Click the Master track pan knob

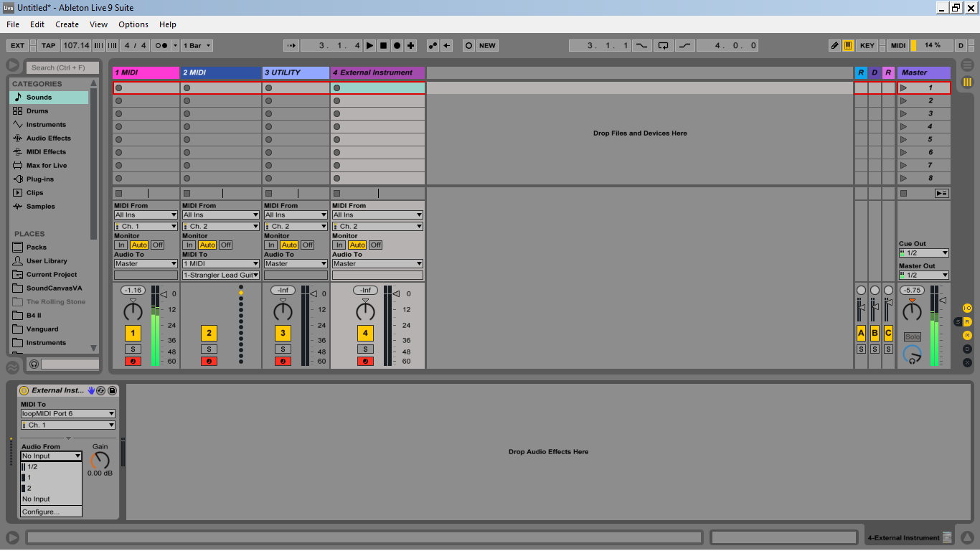click(912, 311)
